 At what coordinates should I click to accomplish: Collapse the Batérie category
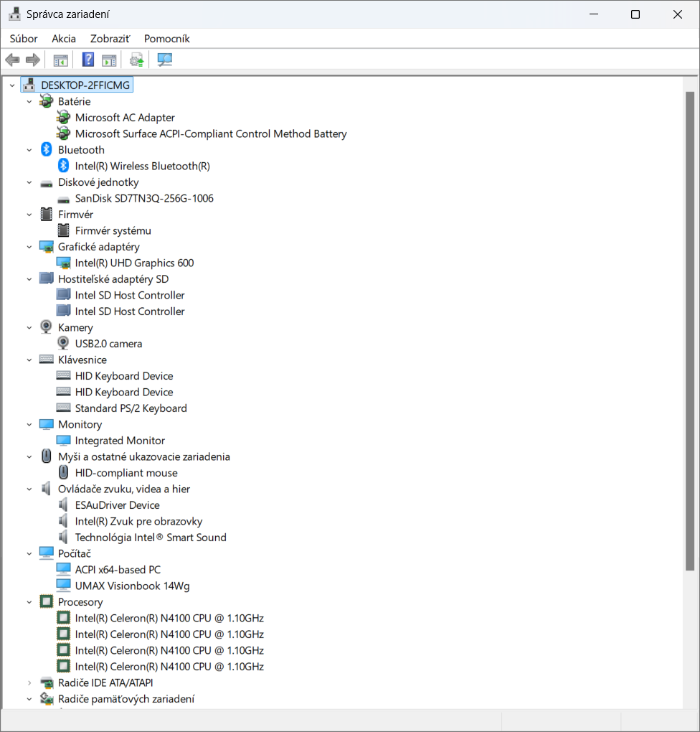(29, 102)
